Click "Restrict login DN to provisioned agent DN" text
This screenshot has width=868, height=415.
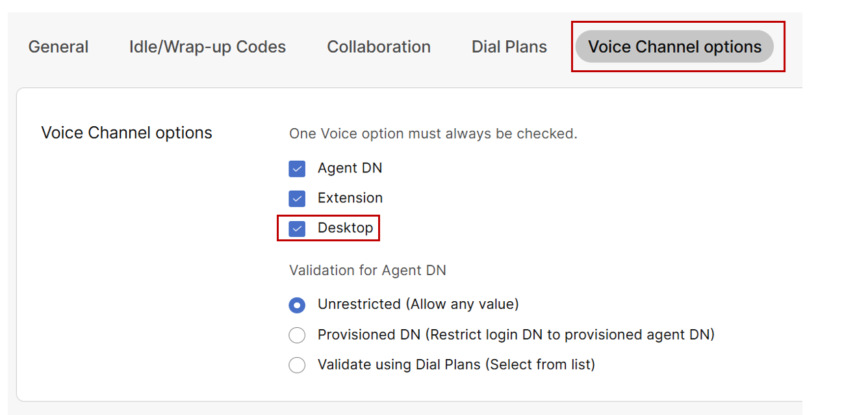pos(570,334)
